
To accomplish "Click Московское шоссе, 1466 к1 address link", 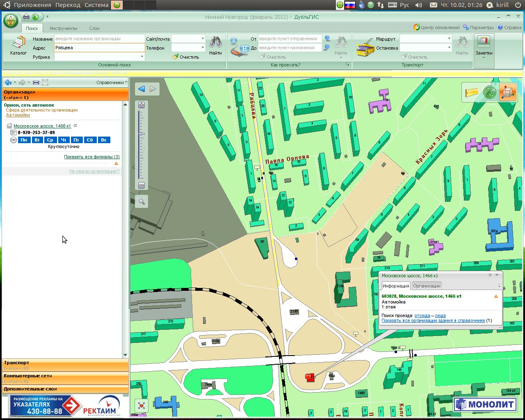I will click(42, 126).
